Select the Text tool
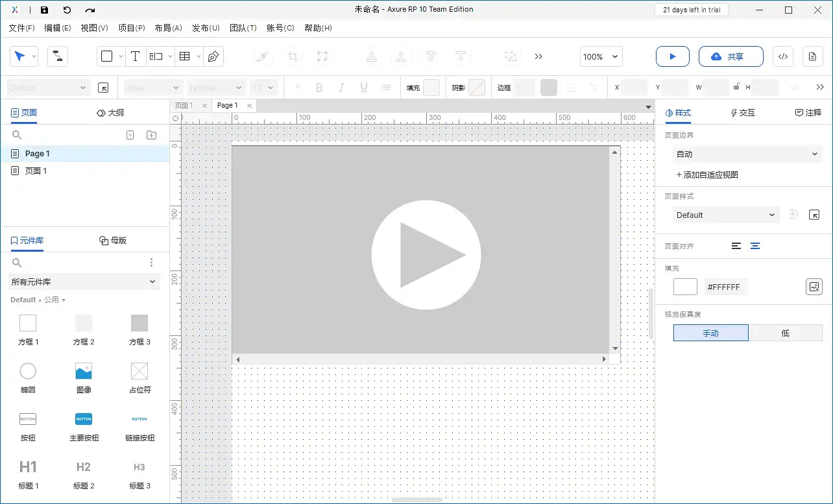The width and height of the screenshot is (833, 504). pyautogui.click(x=135, y=56)
